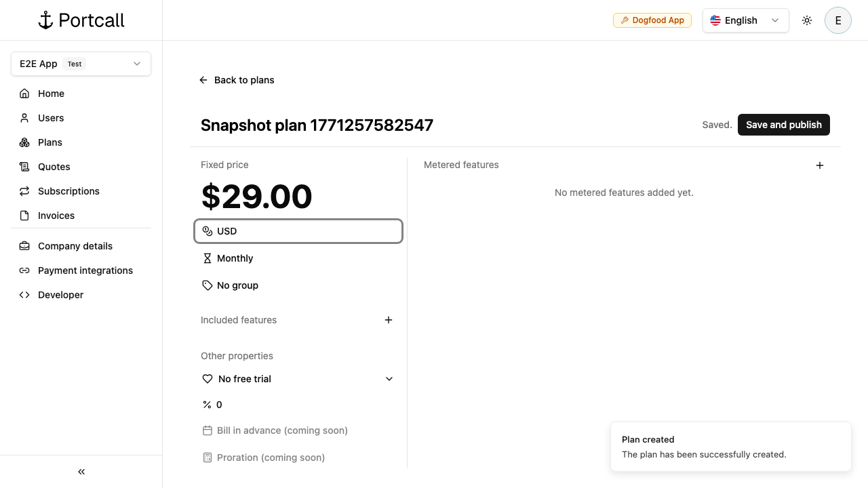Open Payment integrations page
This screenshot has width=868, height=488.
click(x=85, y=270)
